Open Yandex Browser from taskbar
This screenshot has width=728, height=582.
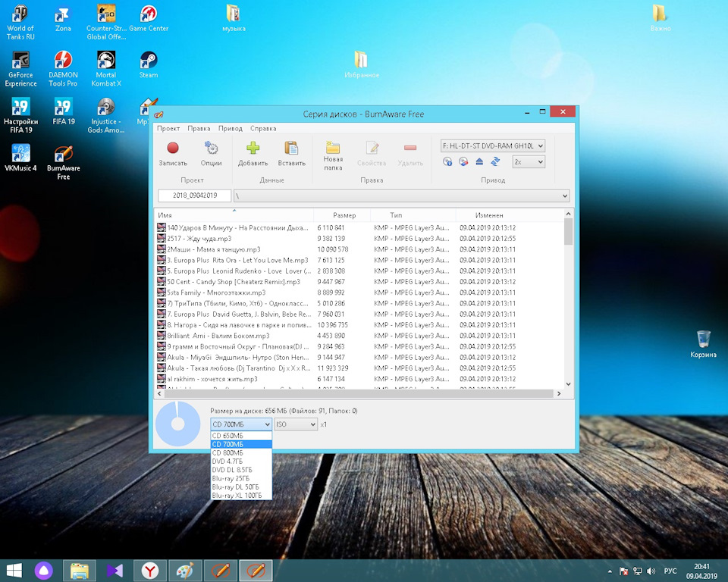pos(150,571)
